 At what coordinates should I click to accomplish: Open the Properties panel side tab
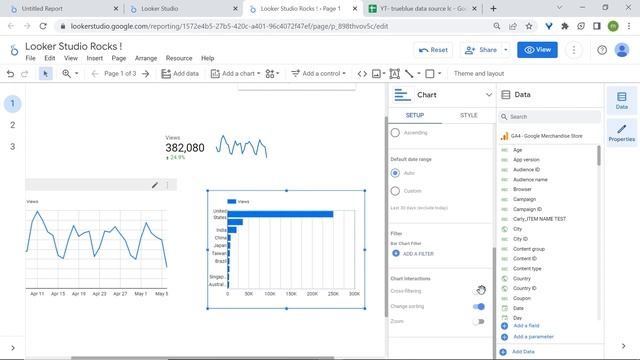(622, 133)
